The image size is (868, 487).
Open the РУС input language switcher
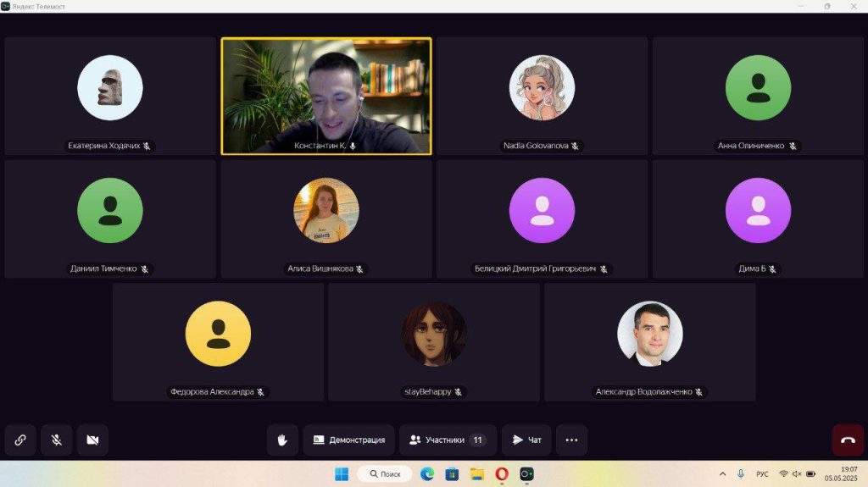(x=762, y=473)
